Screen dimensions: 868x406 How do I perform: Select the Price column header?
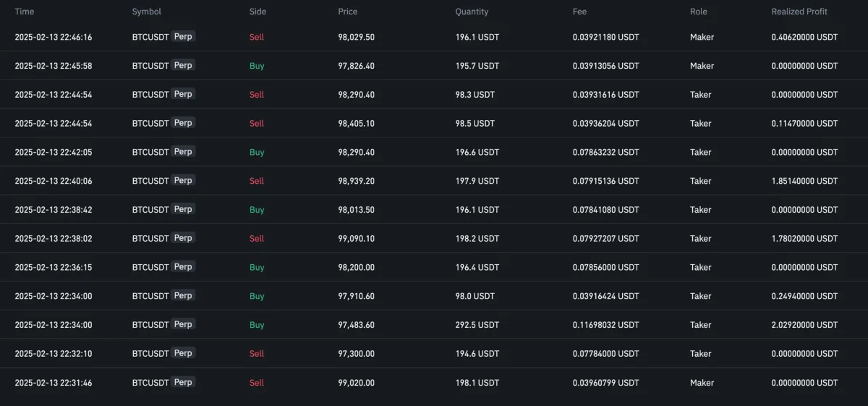tap(347, 12)
